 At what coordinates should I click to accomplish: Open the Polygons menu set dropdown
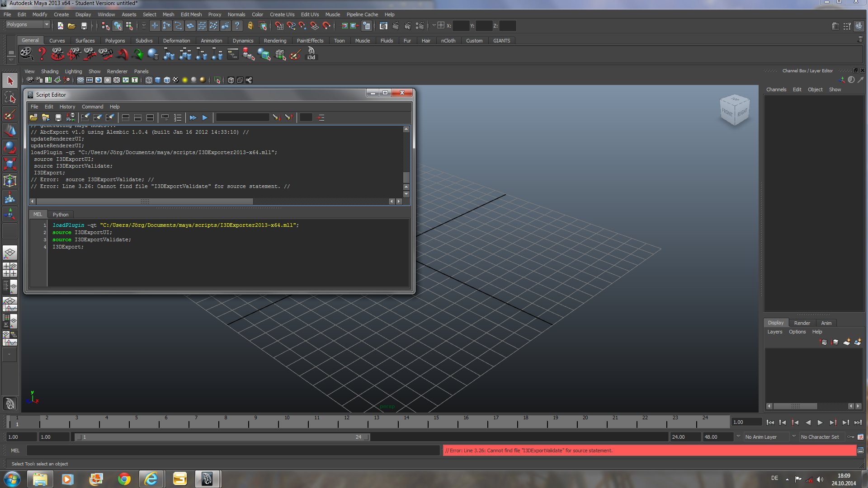point(28,24)
